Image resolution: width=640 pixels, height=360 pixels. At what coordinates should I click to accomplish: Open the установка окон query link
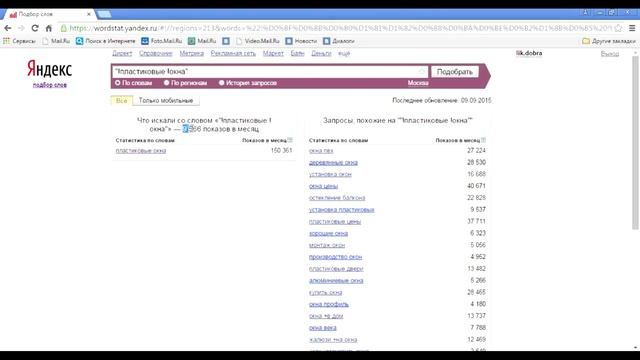[330, 174]
